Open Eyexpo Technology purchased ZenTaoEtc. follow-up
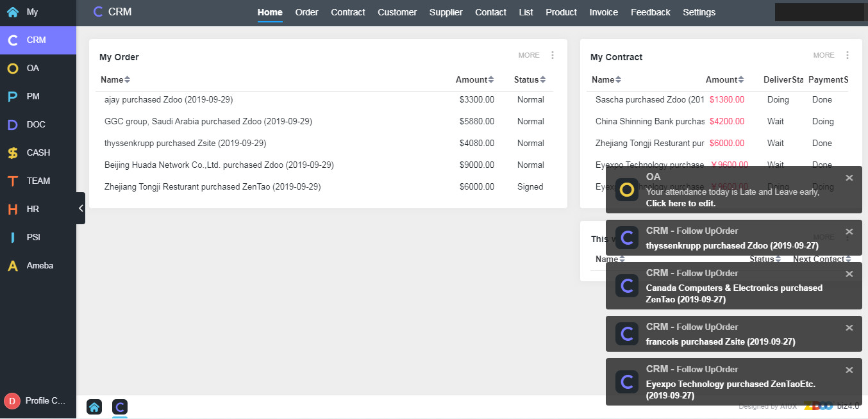The height and width of the screenshot is (419, 868). [x=731, y=390]
